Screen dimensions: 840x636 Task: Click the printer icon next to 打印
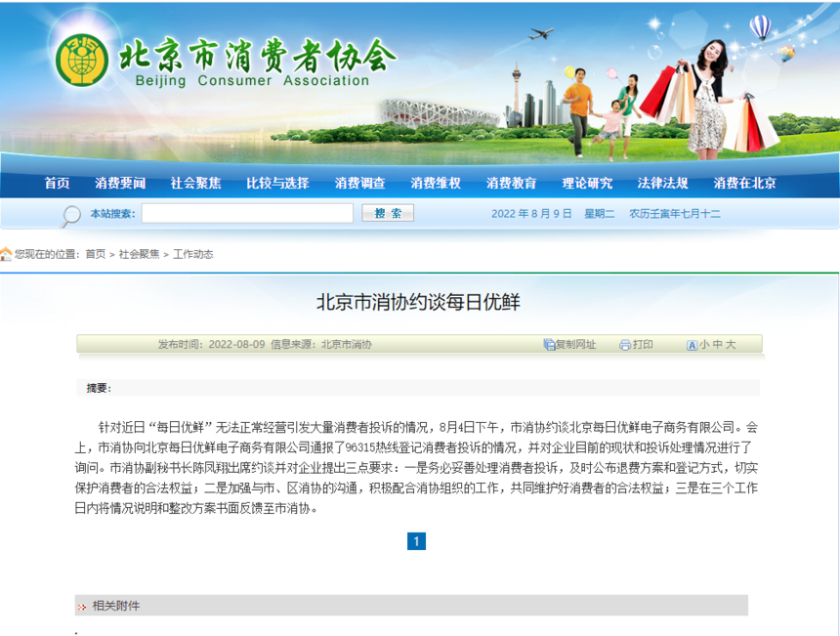(x=625, y=345)
